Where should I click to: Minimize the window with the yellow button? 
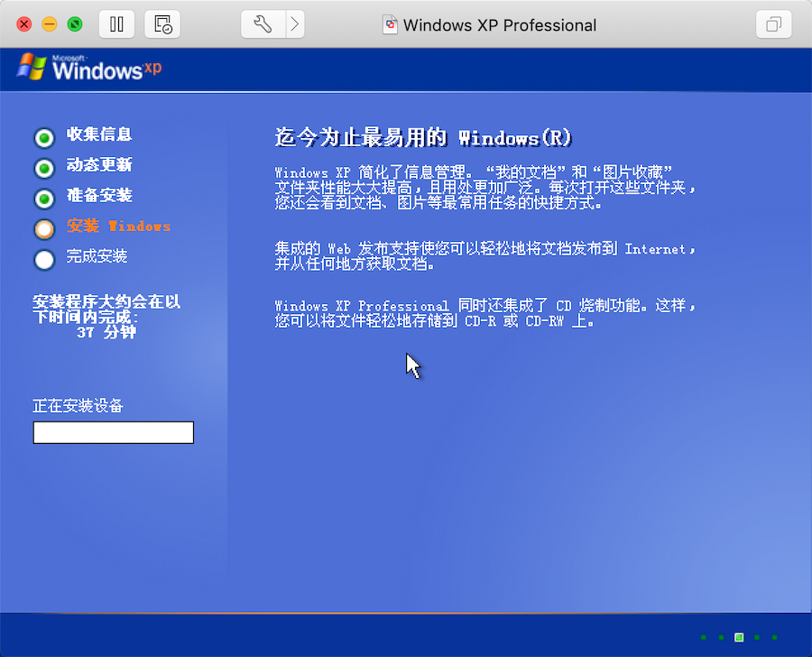point(49,24)
